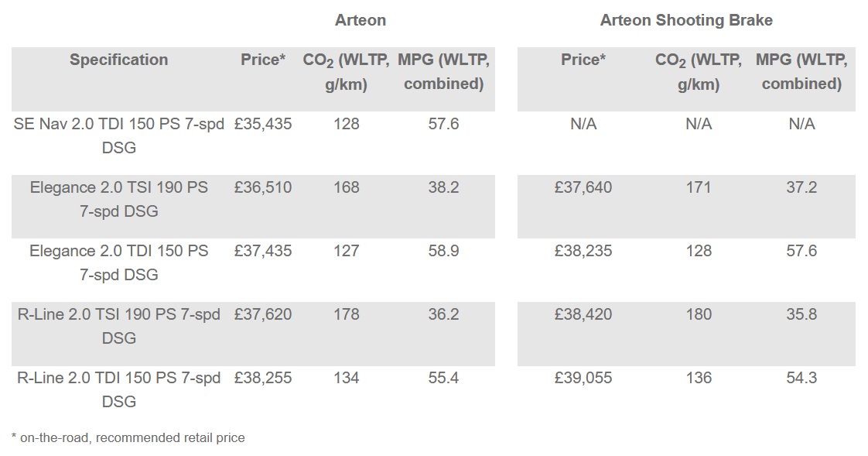Select the £36,510 price cell

point(263,187)
